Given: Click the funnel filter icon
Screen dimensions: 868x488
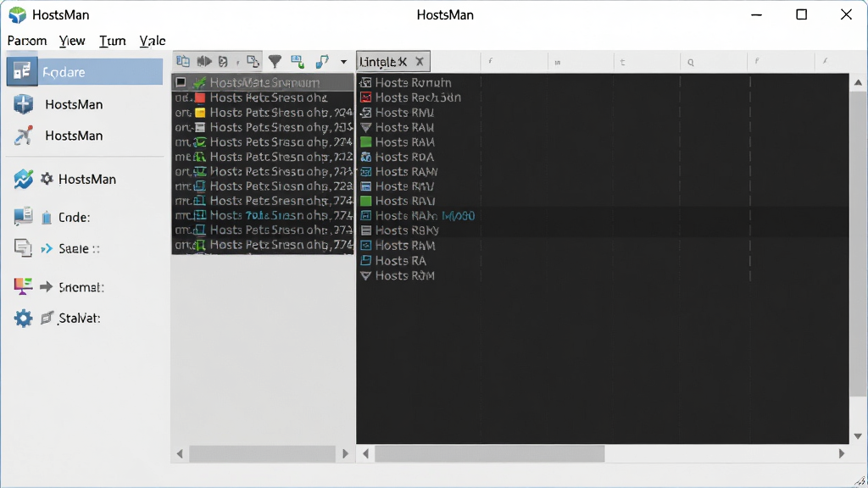Looking at the screenshot, I should [275, 61].
